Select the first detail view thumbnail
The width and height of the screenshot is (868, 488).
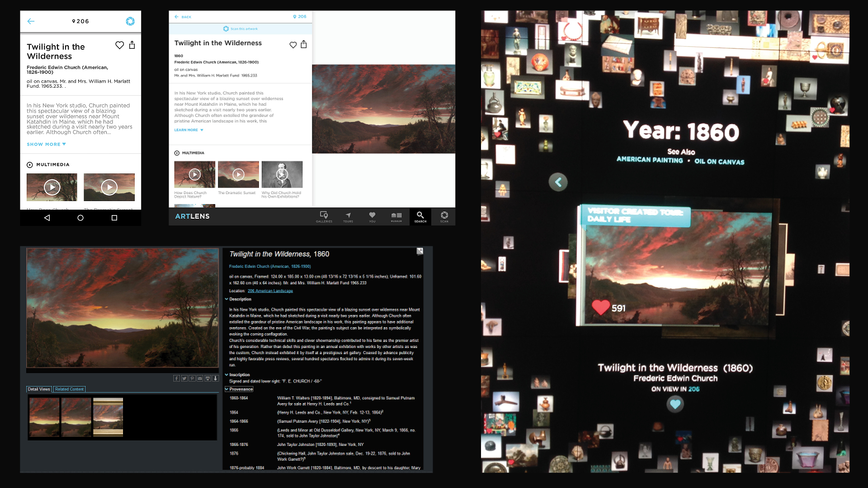44,417
